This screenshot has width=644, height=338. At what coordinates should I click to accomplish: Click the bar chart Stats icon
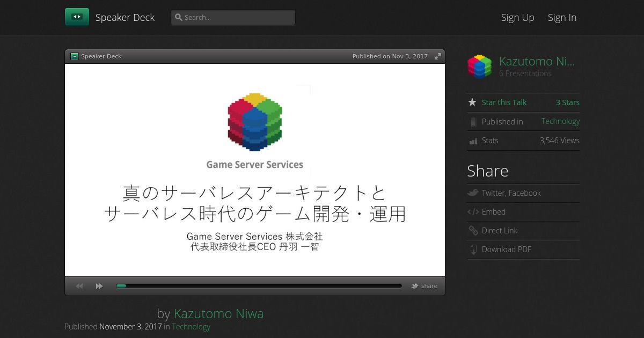(x=473, y=141)
